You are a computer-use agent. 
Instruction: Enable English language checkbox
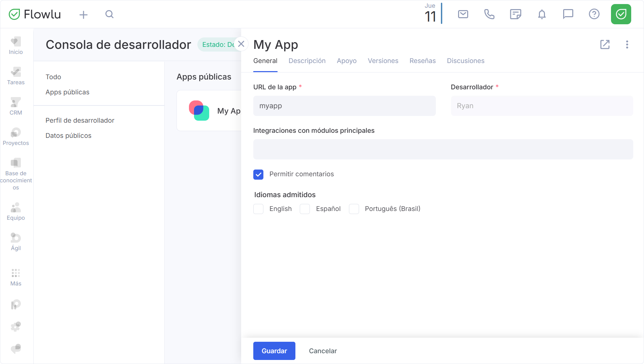click(258, 209)
